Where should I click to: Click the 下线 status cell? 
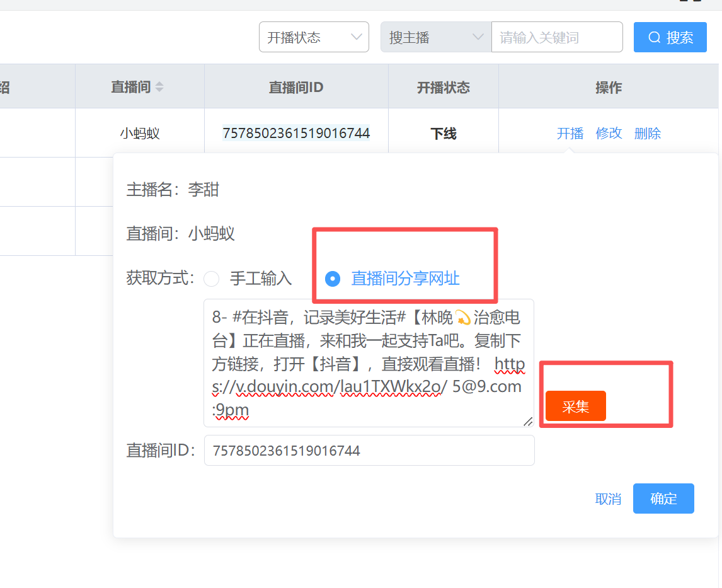[x=443, y=134]
